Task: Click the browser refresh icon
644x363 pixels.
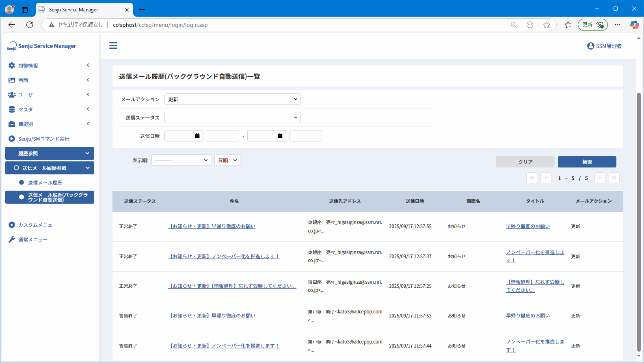Action: click(30, 25)
